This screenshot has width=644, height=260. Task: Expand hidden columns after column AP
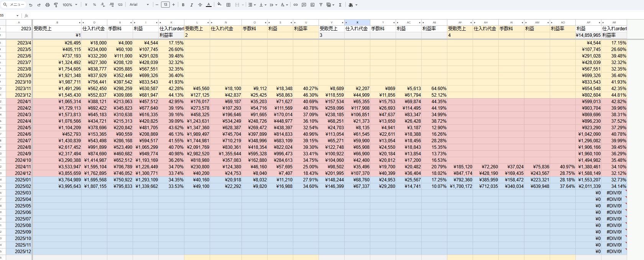pyautogui.click(x=600, y=23)
